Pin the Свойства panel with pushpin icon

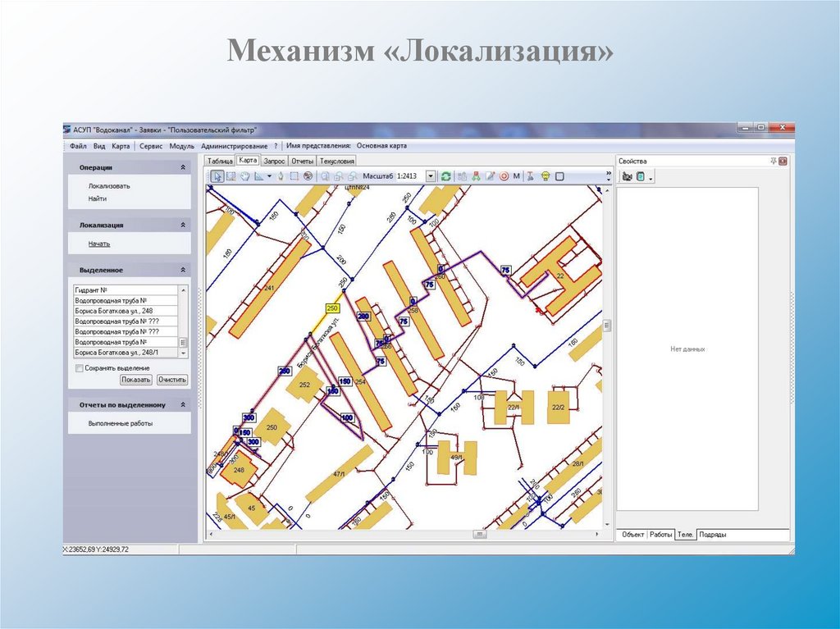pyautogui.click(x=773, y=161)
